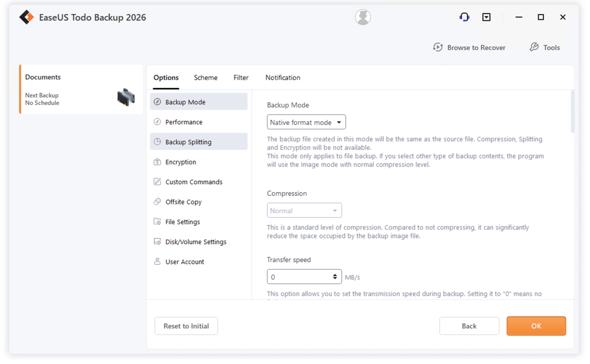This screenshot has width=590, height=364.
Task: Click the 'MB/s' unit label
Action: coord(353,278)
